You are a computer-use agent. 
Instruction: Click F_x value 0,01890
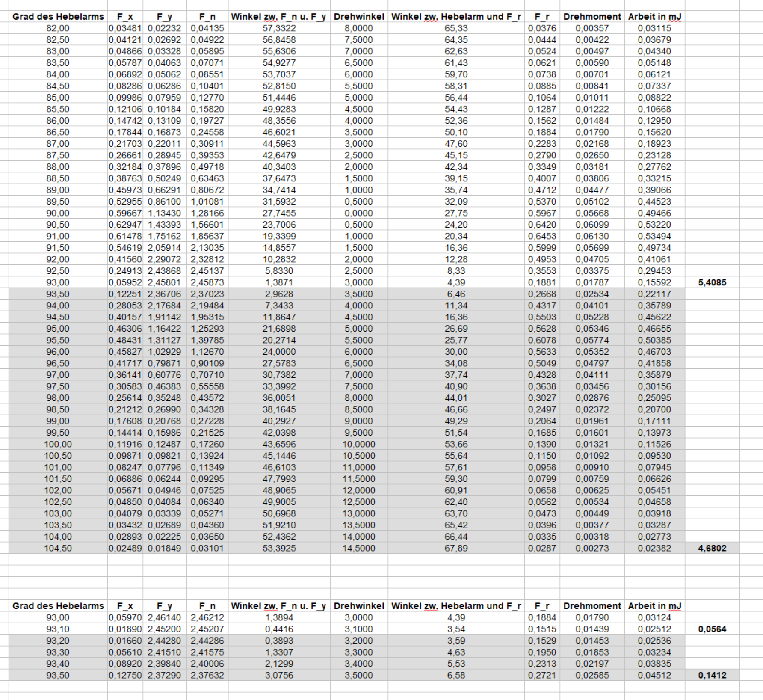coord(125,629)
